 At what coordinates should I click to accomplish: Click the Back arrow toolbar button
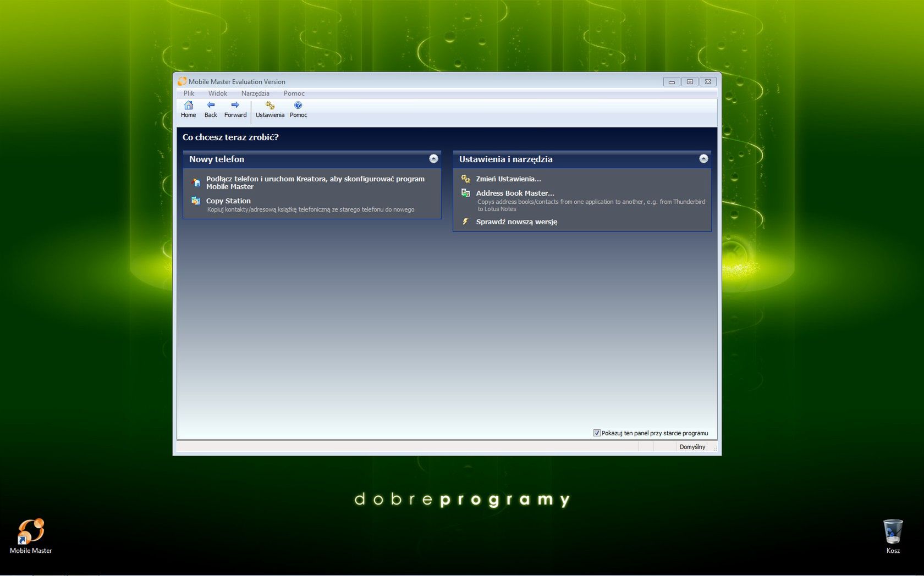(211, 109)
